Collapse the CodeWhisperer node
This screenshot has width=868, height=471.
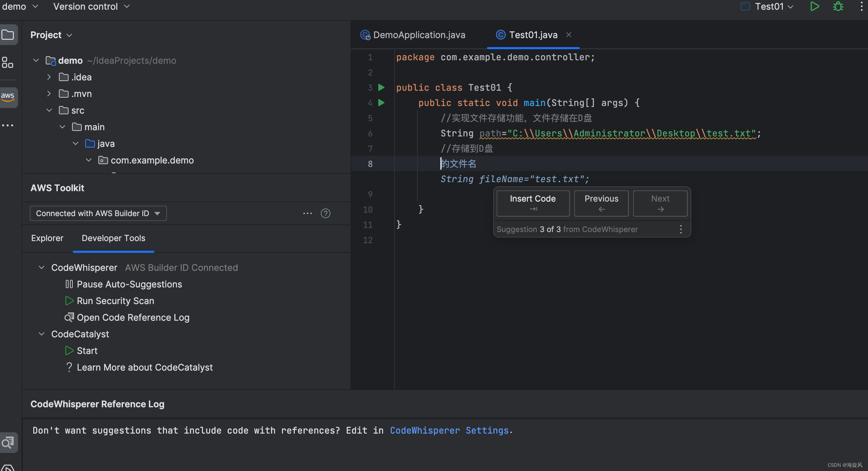(41, 268)
